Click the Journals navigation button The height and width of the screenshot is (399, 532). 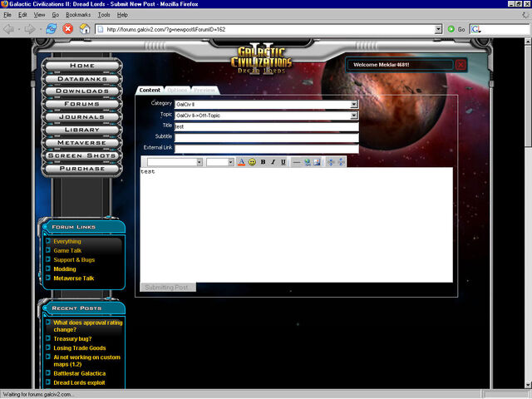pyautogui.click(x=81, y=116)
